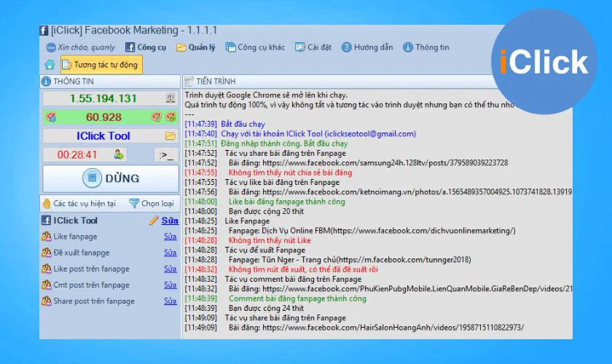Click the Xin chào, quanly greeting
This screenshot has width=612, height=364.
pos(81,47)
